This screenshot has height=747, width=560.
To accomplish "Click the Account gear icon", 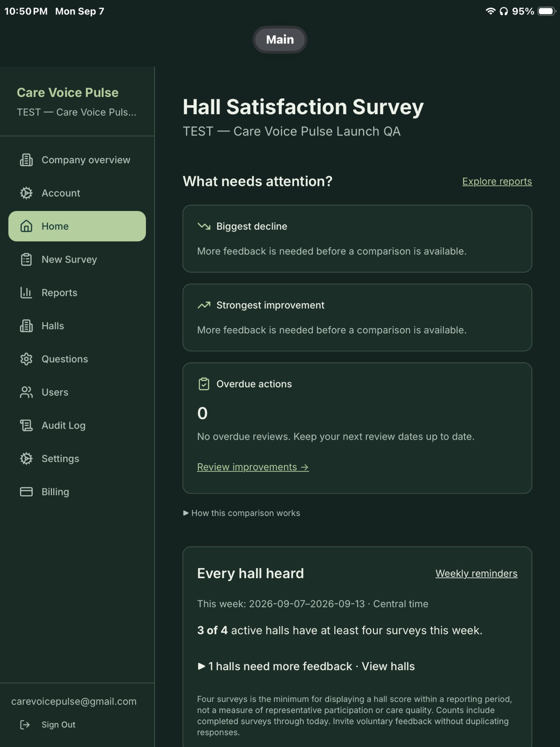I will tap(26, 193).
